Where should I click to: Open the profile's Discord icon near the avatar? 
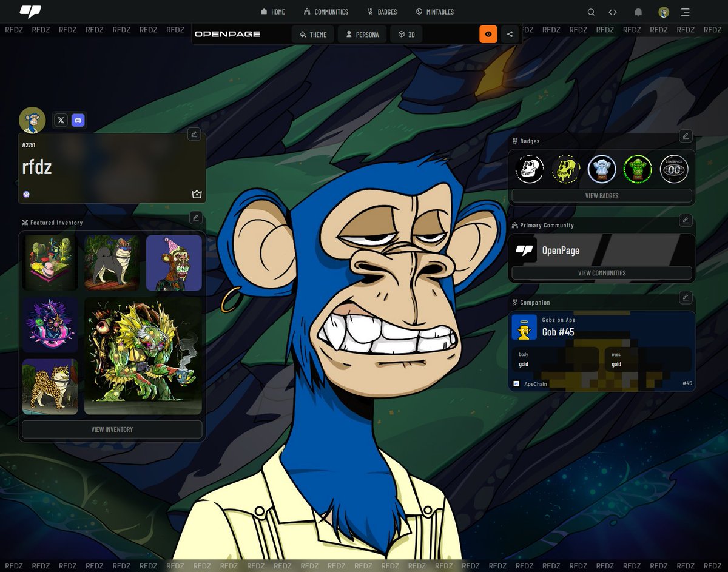tap(78, 120)
